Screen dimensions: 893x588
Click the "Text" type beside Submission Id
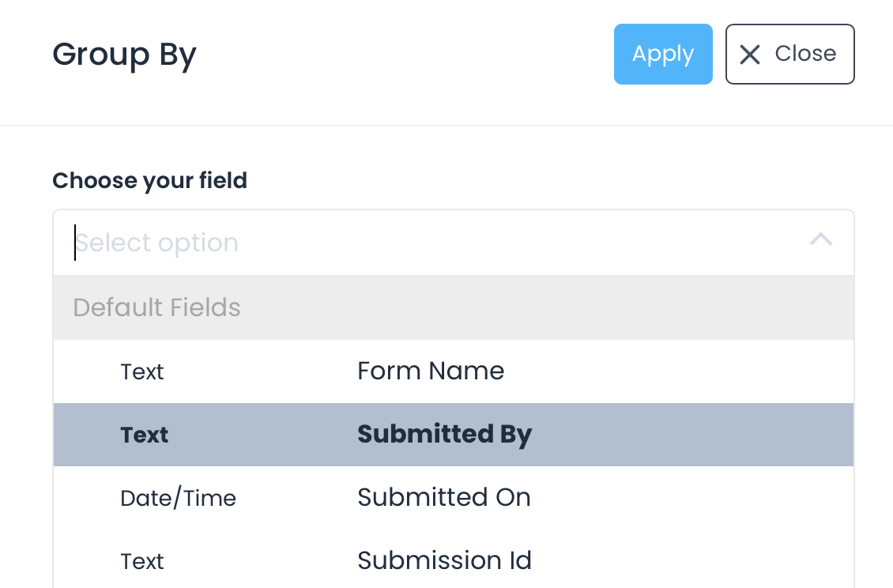(x=142, y=561)
